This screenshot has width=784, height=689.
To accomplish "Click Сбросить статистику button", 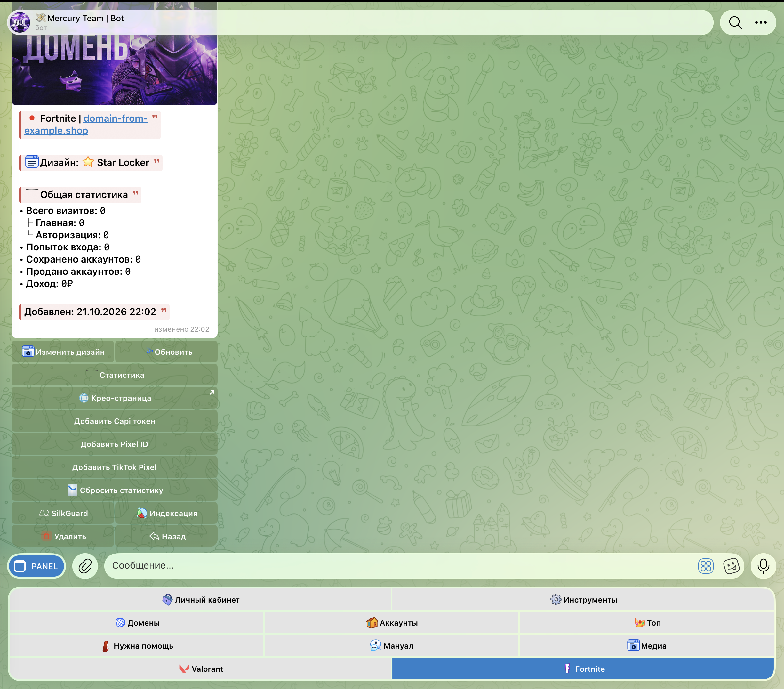I will tap(114, 490).
